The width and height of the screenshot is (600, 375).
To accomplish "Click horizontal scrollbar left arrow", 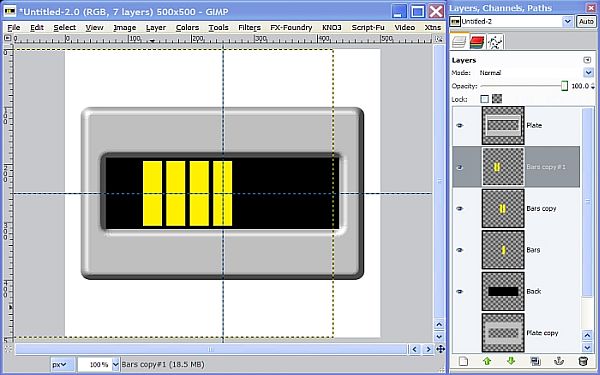I will coord(414,349).
